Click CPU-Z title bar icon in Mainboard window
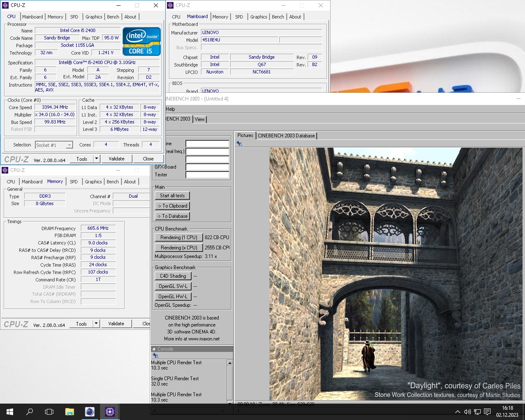525x420 pixels. [x=171, y=5]
